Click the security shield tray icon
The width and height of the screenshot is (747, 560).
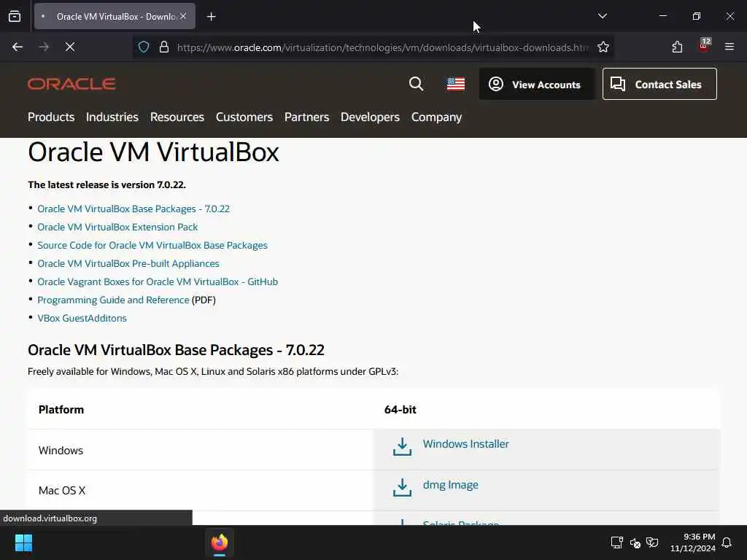pyautogui.click(x=653, y=542)
